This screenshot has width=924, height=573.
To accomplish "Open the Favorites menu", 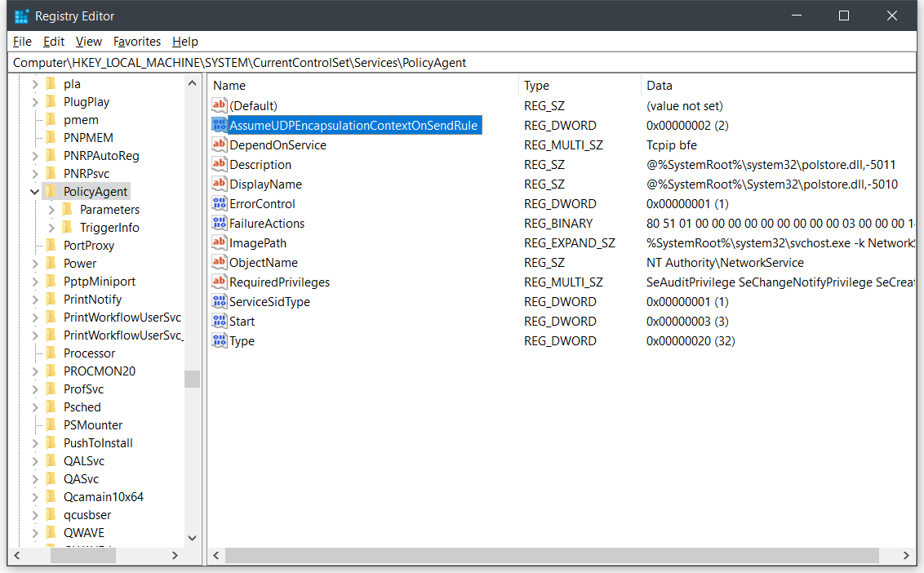I will [x=136, y=42].
